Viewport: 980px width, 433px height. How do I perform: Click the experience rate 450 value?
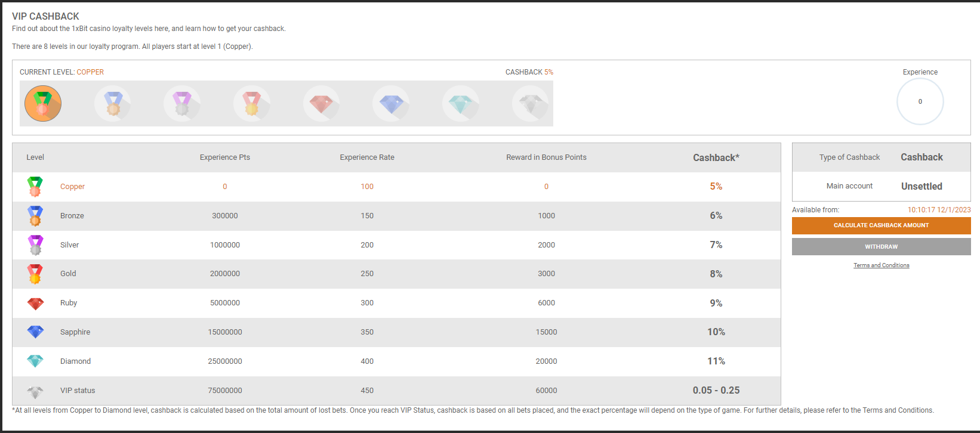click(x=367, y=391)
